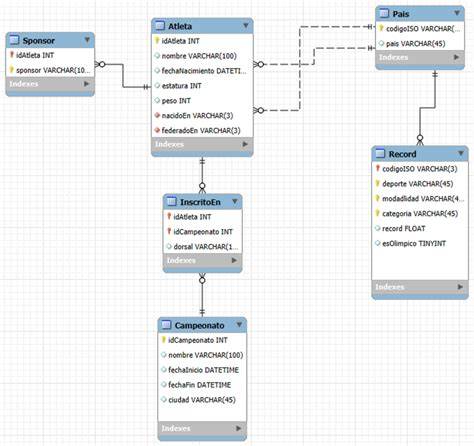474x446 pixels.
Task: Click the diamond icon of ciudad column
Action: [164, 399]
